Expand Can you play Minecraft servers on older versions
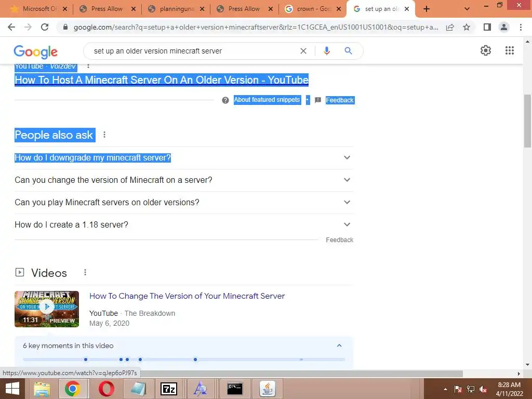The width and height of the screenshot is (532, 399). point(184,203)
